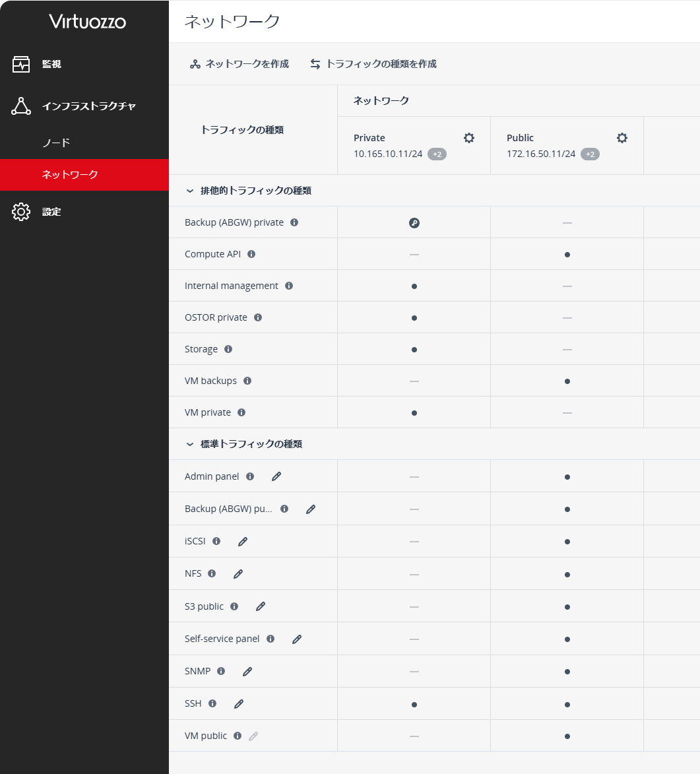Show info for SSH traffic type

click(x=212, y=703)
